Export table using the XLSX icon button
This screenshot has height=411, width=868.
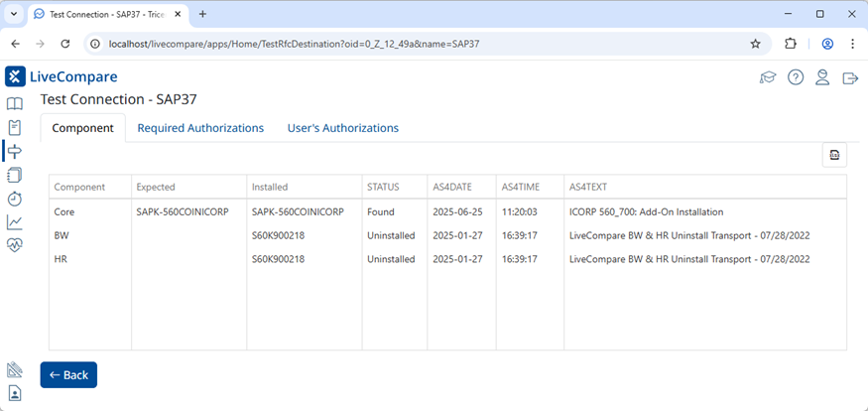[834, 155]
